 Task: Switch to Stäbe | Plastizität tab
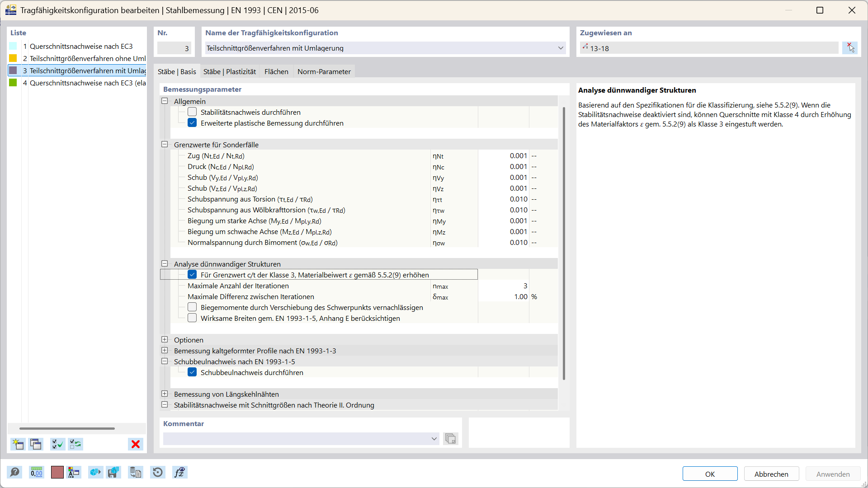tap(230, 71)
